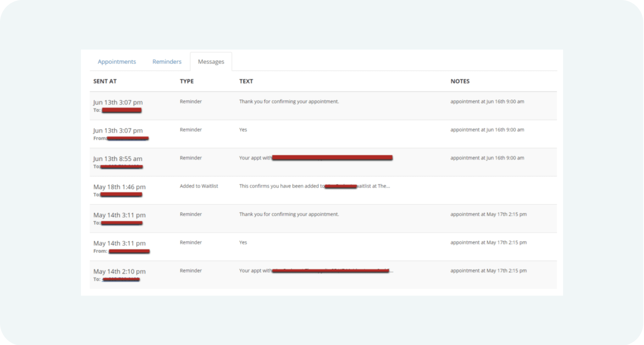Screen dimensions: 644x345
Task: Select the Jun 13th 8:55 am message row
Action: pos(118,159)
